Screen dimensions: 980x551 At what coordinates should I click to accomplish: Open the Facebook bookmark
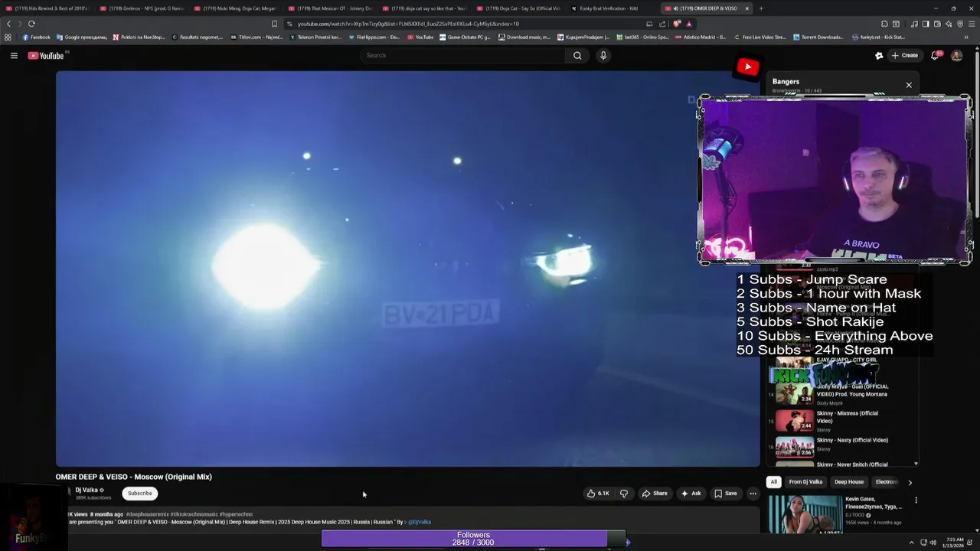pos(36,37)
